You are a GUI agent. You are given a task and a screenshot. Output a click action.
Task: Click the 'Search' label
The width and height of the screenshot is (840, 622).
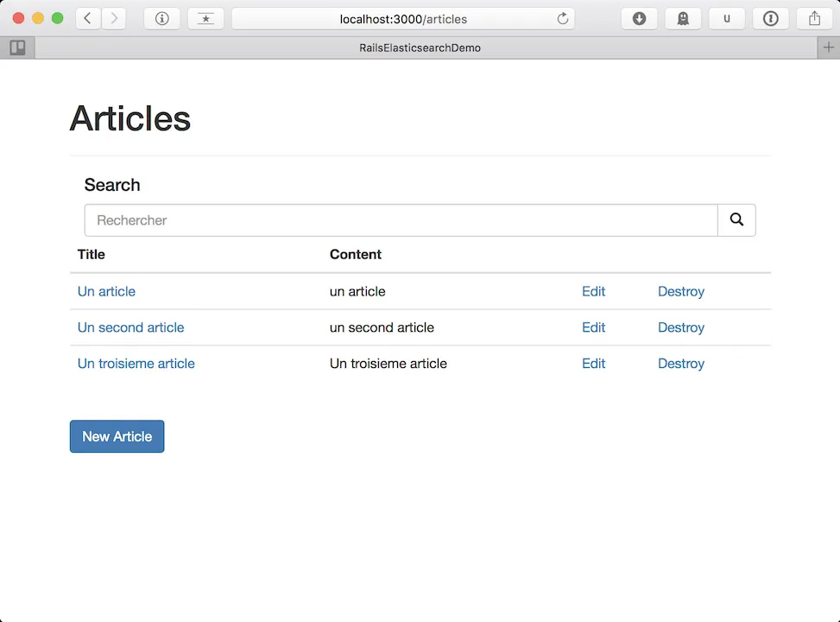click(x=112, y=185)
